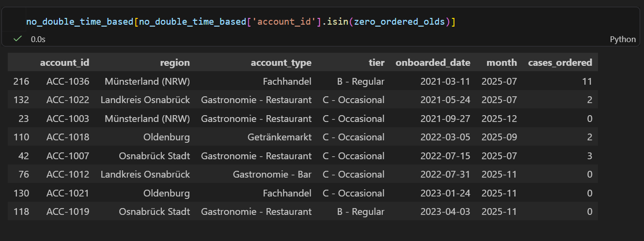
Task: Click row index 132
Action: click(x=22, y=100)
